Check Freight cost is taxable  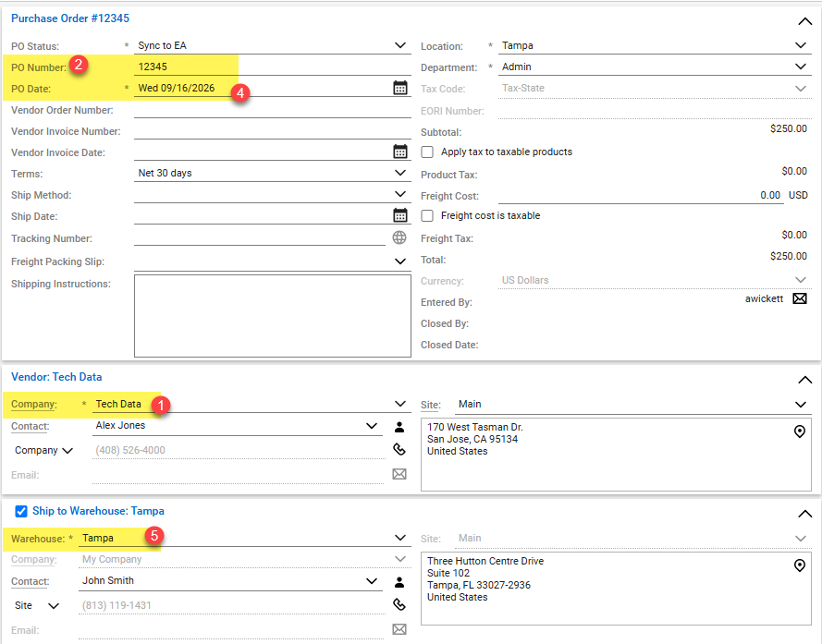(x=427, y=216)
